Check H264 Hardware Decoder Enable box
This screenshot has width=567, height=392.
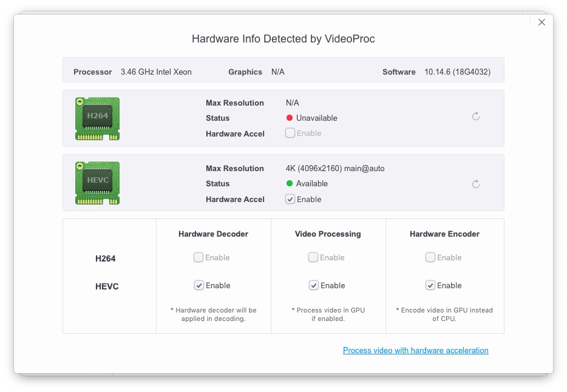pyautogui.click(x=199, y=257)
